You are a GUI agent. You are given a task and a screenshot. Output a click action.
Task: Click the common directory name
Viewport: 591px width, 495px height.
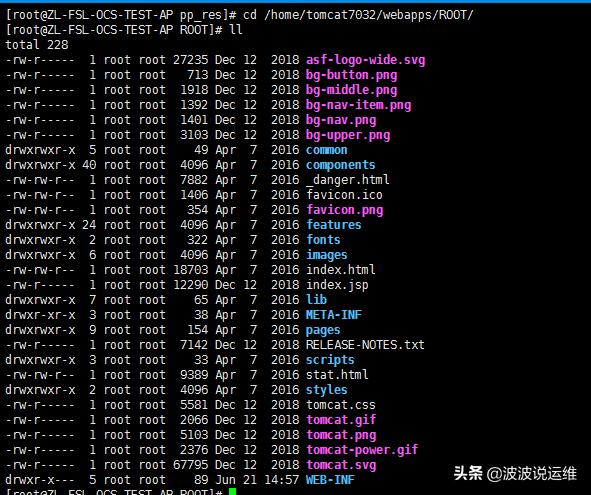pos(326,150)
